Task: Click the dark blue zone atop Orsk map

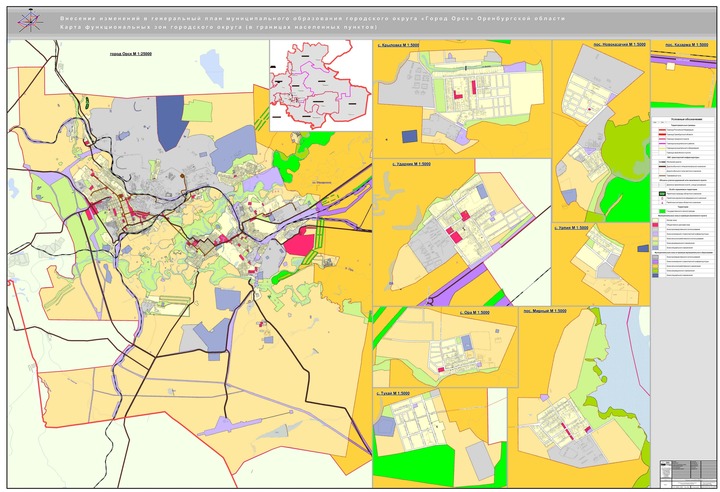Action: coord(171,122)
